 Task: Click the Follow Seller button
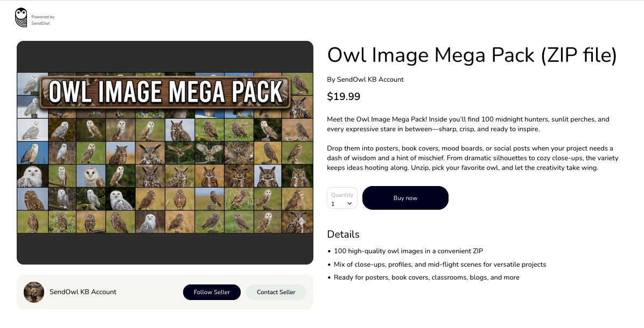[x=212, y=292]
